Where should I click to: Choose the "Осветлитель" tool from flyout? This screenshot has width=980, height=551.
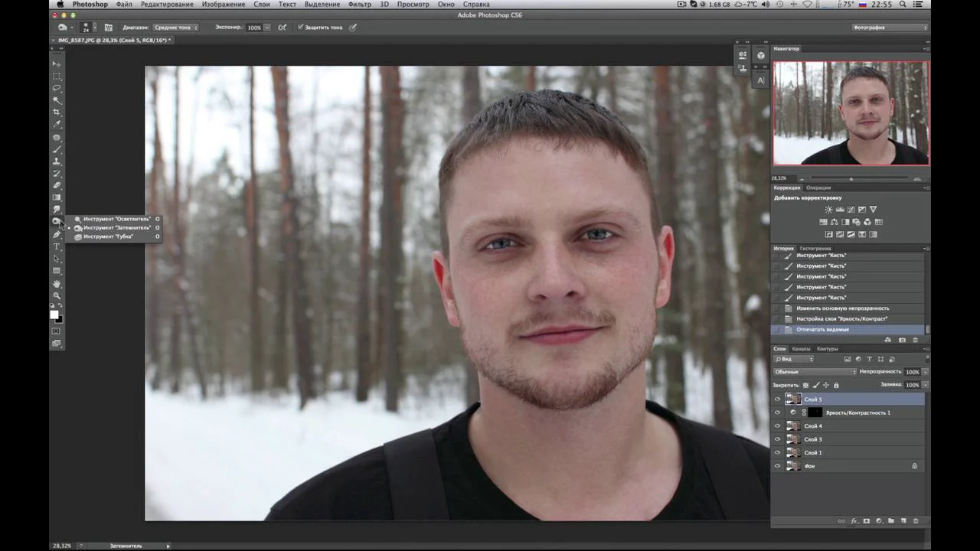click(113, 219)
